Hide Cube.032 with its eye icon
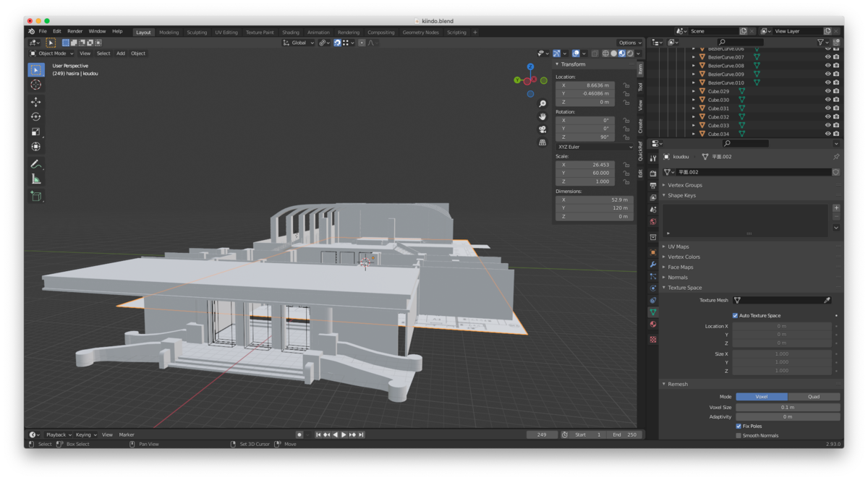The height and width of the screenshot is (480, 868). pos(828,117)
